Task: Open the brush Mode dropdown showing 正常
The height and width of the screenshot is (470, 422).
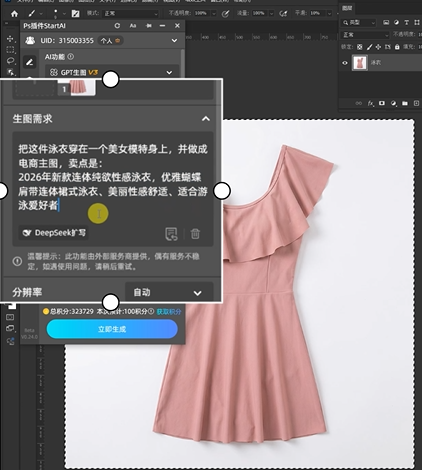Action: [131, 14]
